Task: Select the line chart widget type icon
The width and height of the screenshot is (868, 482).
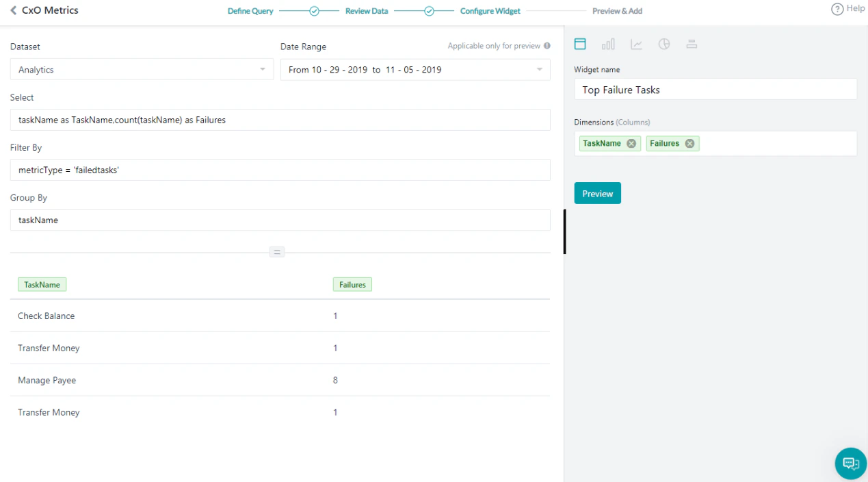Action: [636, 44]
